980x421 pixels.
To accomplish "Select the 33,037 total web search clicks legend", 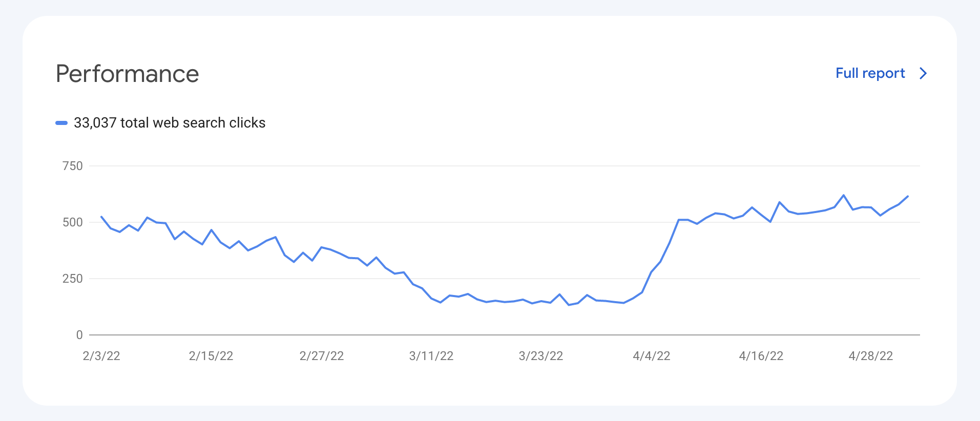I will coord(169,123).
